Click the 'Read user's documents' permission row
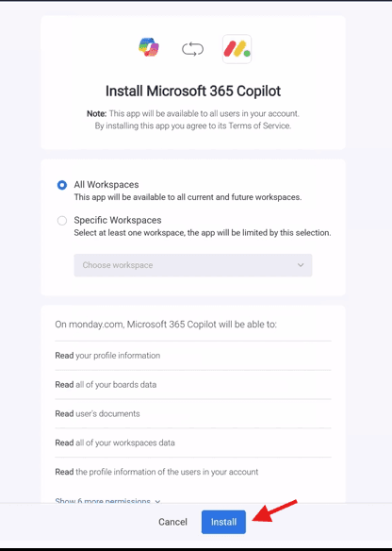This screenshot has height=551, width=392. pos(193,413)
